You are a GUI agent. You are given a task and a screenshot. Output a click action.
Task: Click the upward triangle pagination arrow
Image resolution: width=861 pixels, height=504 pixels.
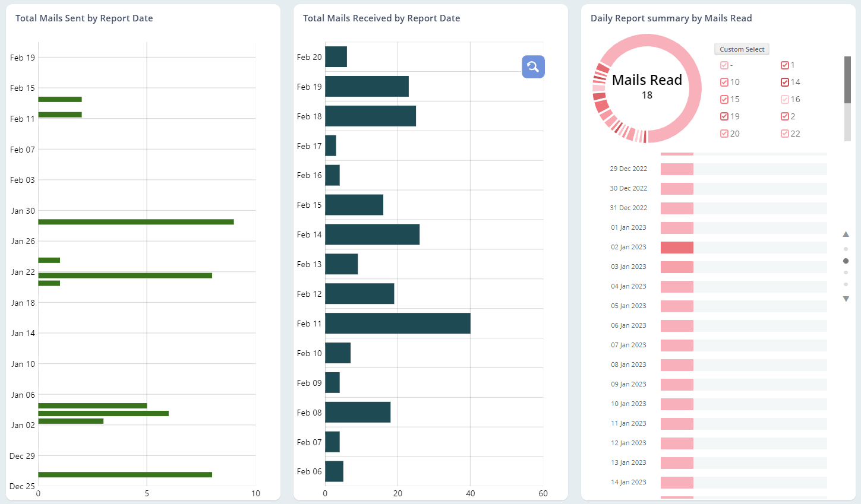[846, 234]
